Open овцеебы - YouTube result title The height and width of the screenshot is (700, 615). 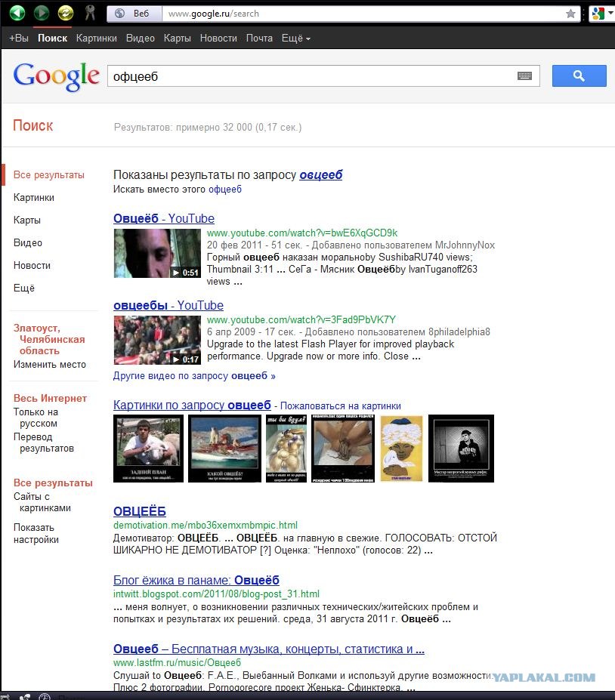168,305
